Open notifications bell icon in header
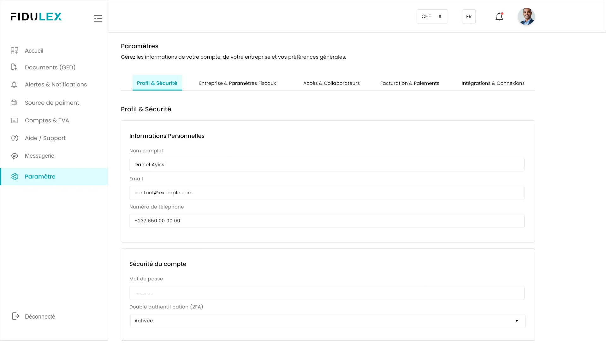 tap(499, 16)
